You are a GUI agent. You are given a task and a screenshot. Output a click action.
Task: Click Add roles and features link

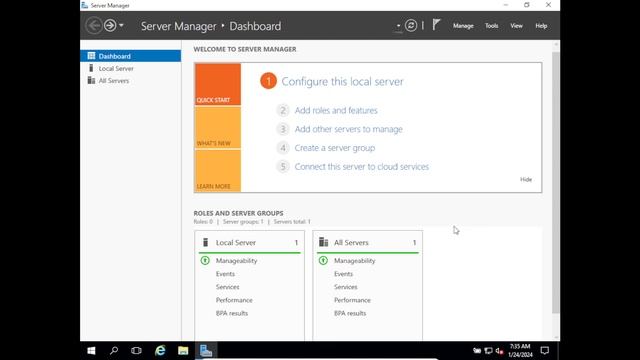336,110
